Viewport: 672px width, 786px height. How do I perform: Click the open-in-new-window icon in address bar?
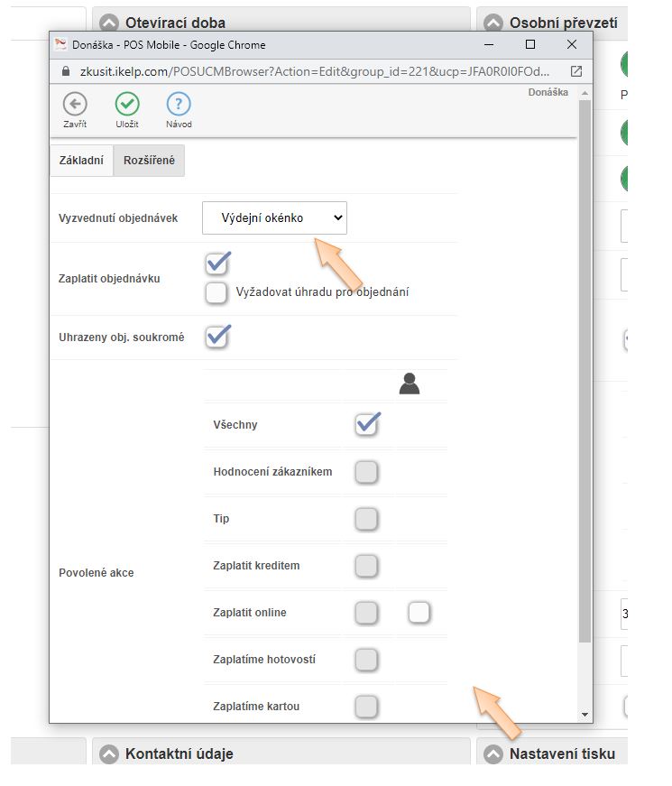(x=576, y=70)
